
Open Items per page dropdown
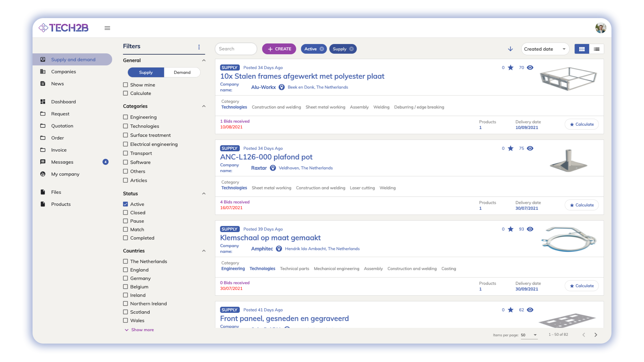click(529, 335)
